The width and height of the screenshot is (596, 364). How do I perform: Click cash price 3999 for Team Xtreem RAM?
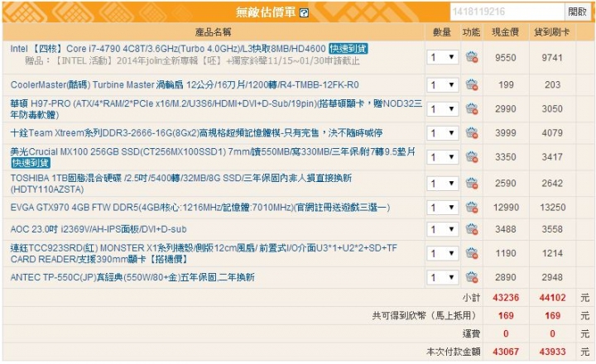(x=506, y=133)
